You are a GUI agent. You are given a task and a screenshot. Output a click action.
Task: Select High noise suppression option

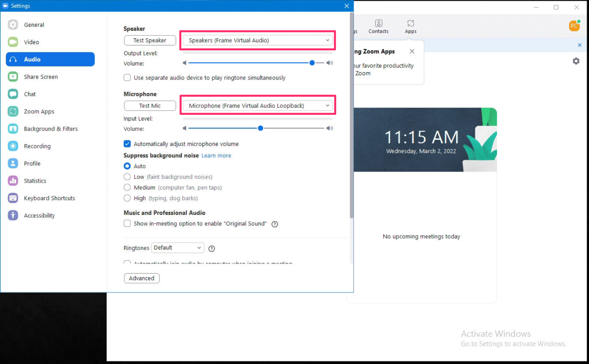pyautogui.click(x=127, y=198)
